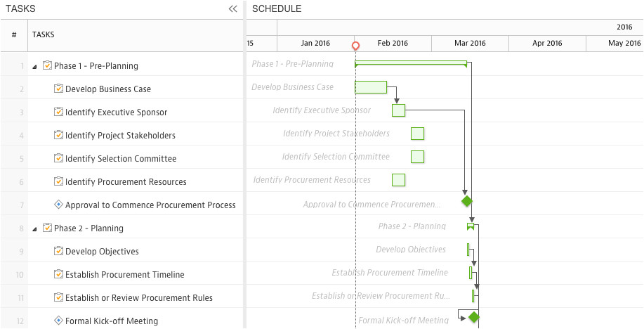Click task icon beside Develop Objectives
This screenshot has height=329, width=644.
tap(59, 251)
